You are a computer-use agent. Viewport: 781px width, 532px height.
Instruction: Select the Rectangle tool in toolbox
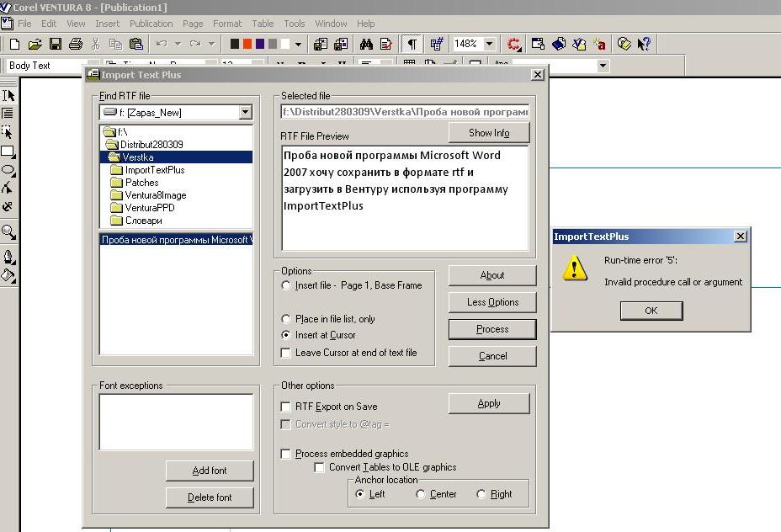pos(8,152)
